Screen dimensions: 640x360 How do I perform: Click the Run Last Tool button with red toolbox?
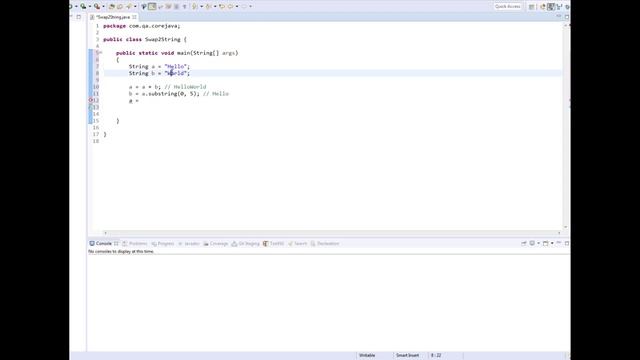[x=97, y=6]
